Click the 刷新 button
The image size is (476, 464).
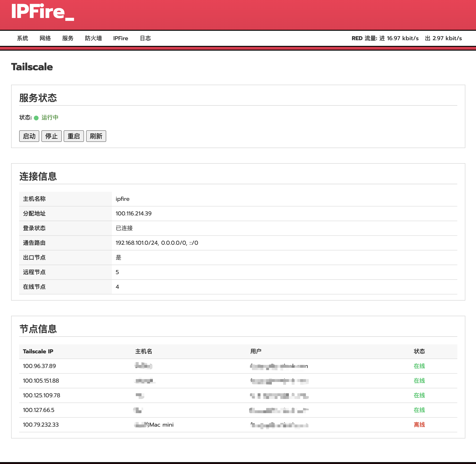[x=96, y=136]
